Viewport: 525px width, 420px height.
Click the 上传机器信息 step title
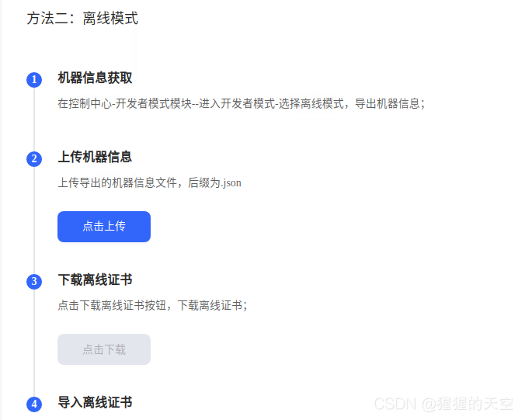coord(95,157)
